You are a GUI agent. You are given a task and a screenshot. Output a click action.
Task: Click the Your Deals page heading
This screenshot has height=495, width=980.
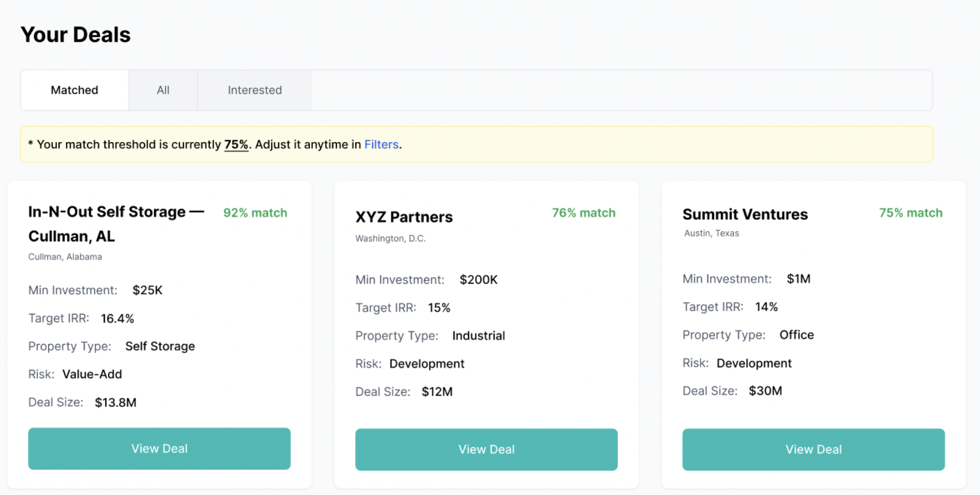76,34
